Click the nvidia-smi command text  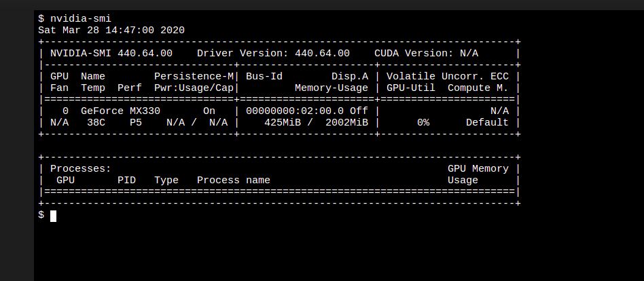point(80,18)
